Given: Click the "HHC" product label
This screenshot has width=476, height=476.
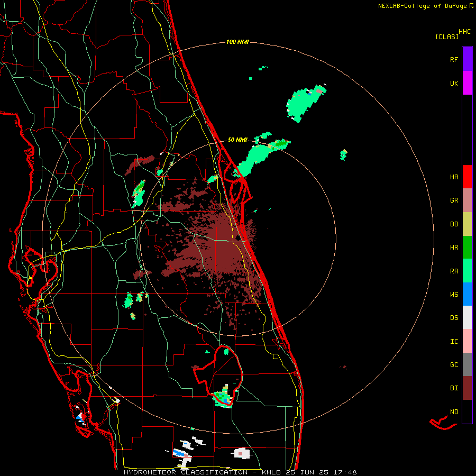Looking at the screenshot, I should tap(464, 32).
